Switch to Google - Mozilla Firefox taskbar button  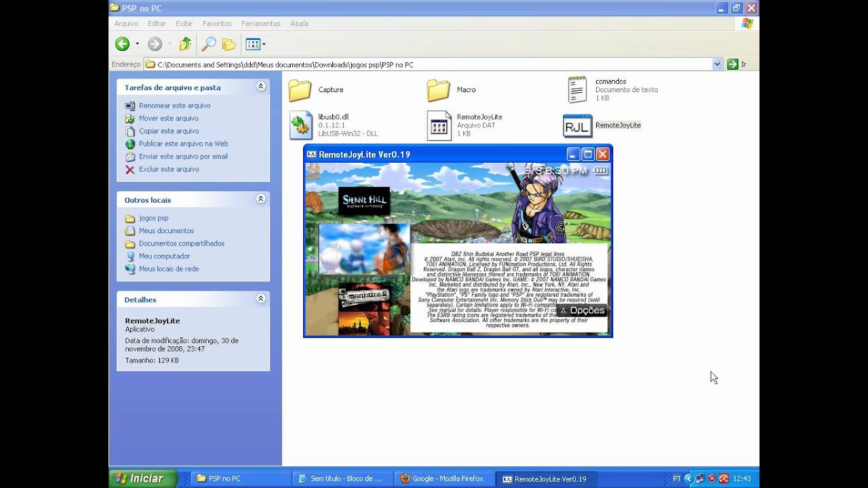(443, 479)
